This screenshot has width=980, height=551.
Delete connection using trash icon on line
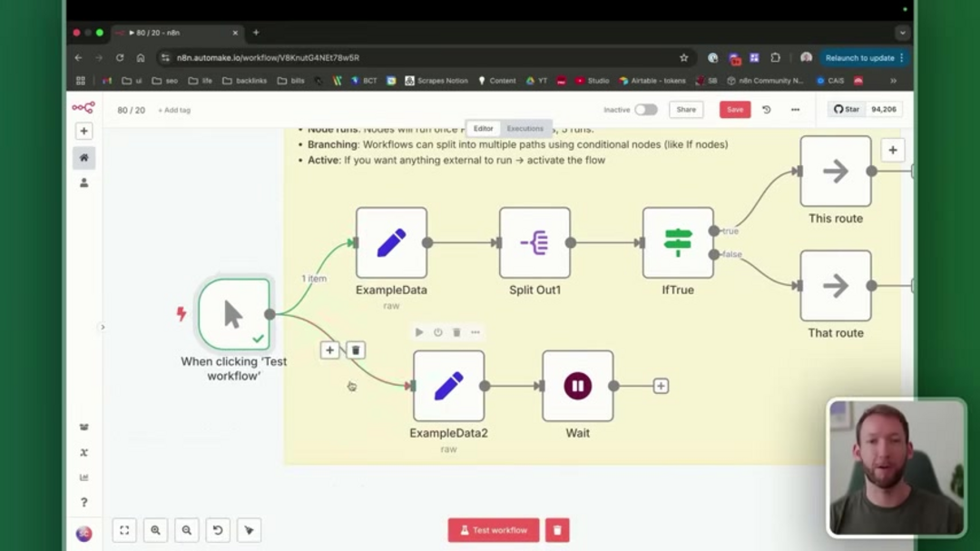pyautogui.click(x=356, y=349)
